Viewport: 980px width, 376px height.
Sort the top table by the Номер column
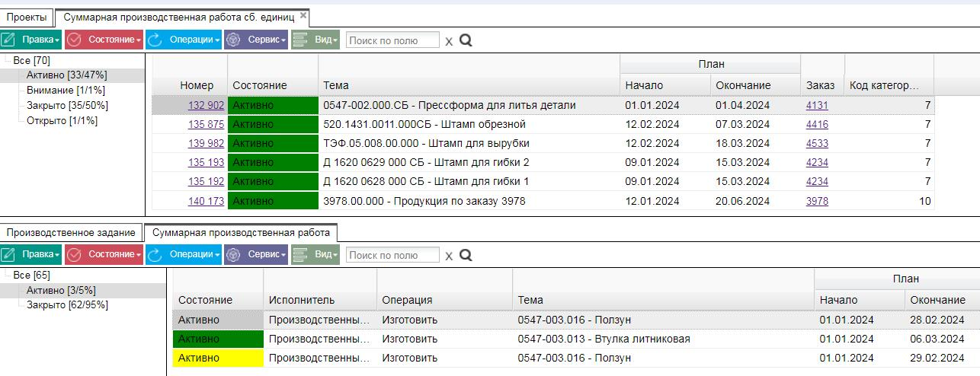tap(197, 85)
